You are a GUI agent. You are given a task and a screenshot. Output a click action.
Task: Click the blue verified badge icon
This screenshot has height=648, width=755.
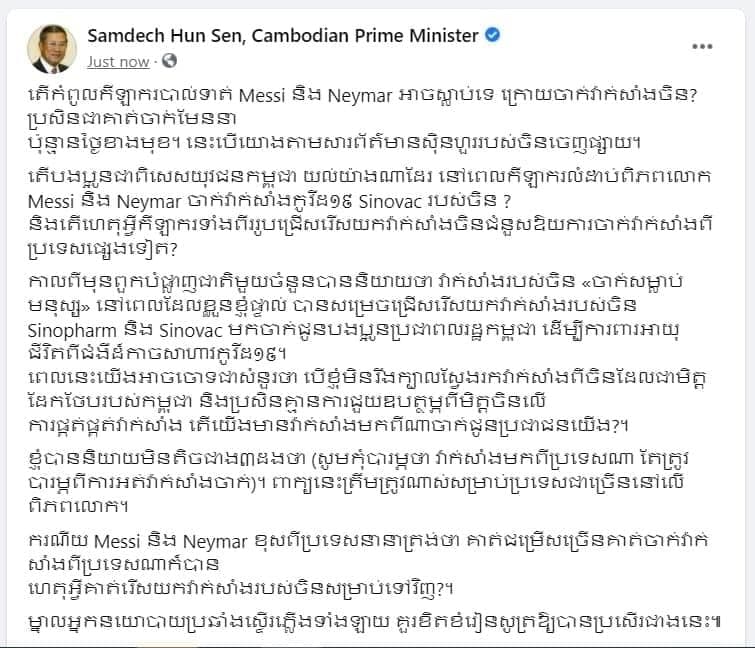pyautogui.click(x=492, y=35)
